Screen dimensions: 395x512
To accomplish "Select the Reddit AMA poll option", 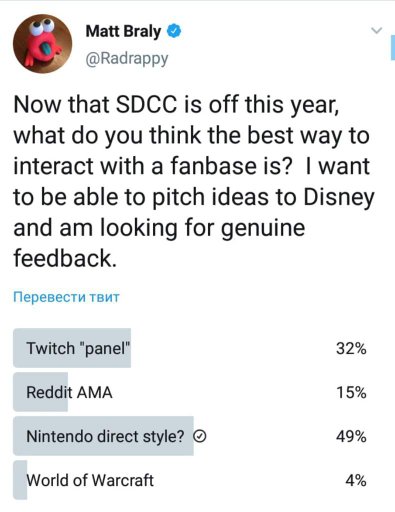I will point(190,392).
